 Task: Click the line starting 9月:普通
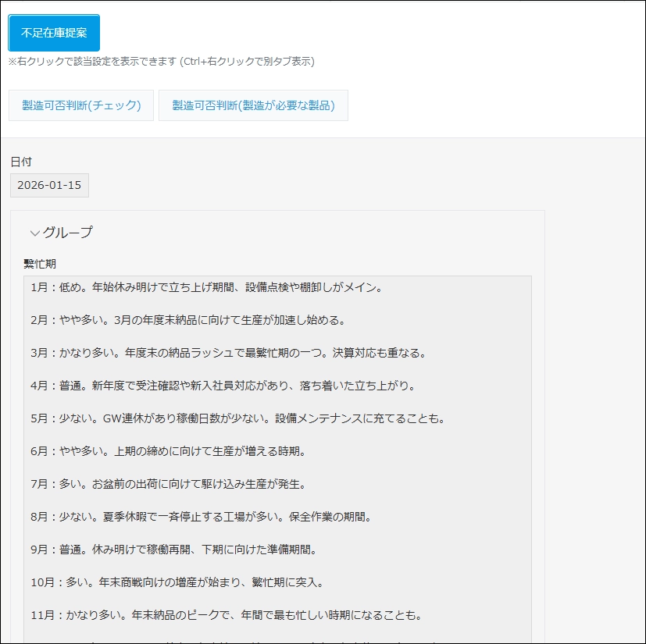point(173,550)
